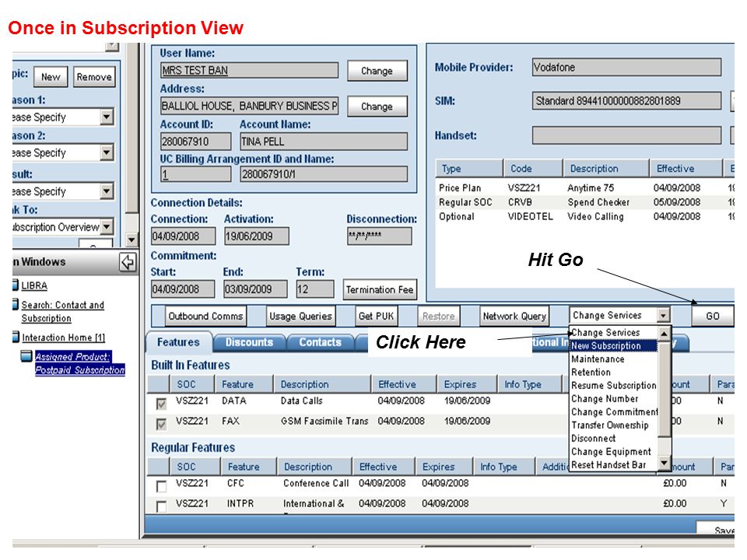The height and width of the screenshot is (560, 747).
Task: Click the Account ID field 280067910
Action: click(196, 142)
